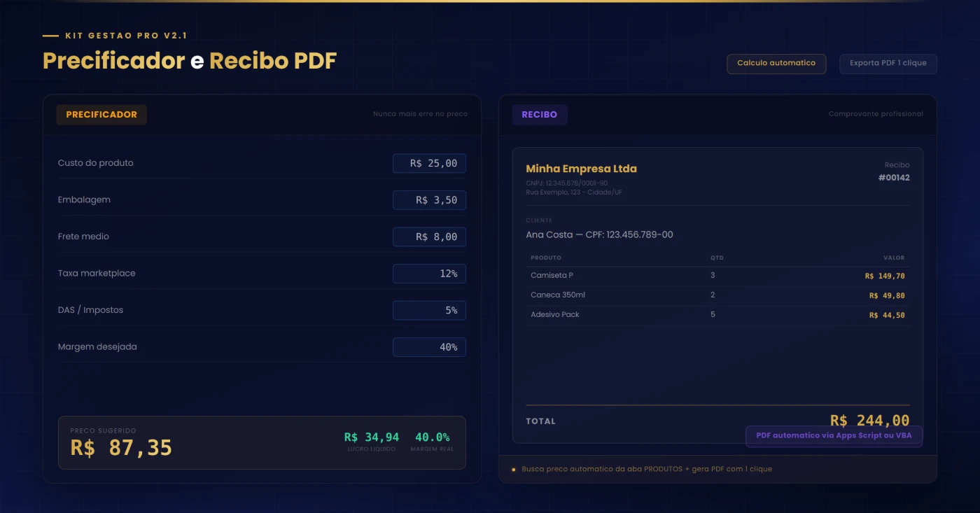This screenshot has height=513, width=980.
Task: Edit the Taxa marketplace percentage field
Action: (429, 274)
